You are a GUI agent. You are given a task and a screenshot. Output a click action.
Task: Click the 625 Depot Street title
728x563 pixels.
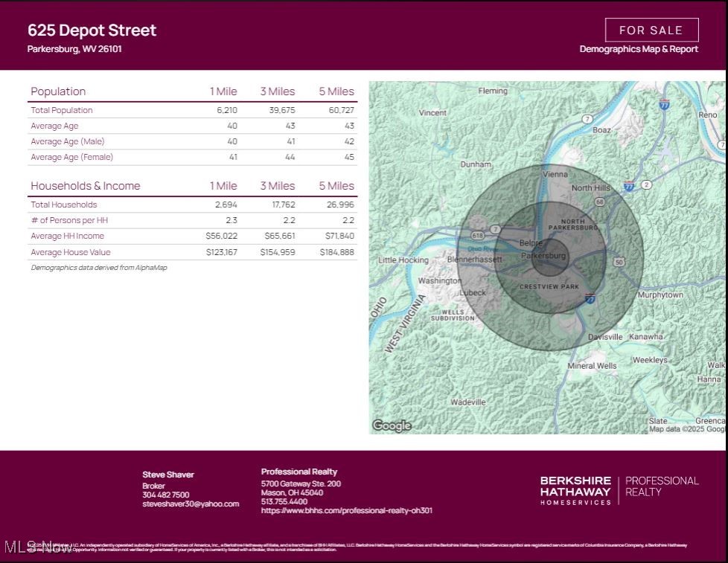tap(92, 30)
